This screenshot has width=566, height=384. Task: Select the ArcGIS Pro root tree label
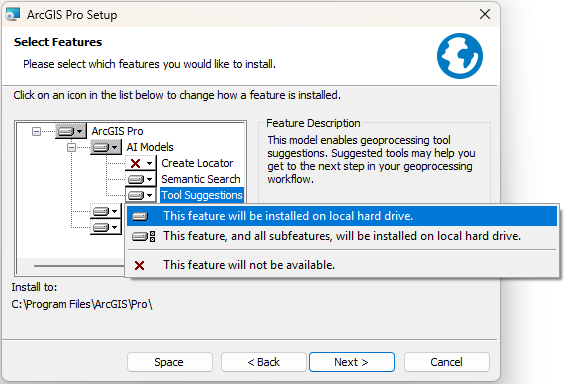coord(117,131)
